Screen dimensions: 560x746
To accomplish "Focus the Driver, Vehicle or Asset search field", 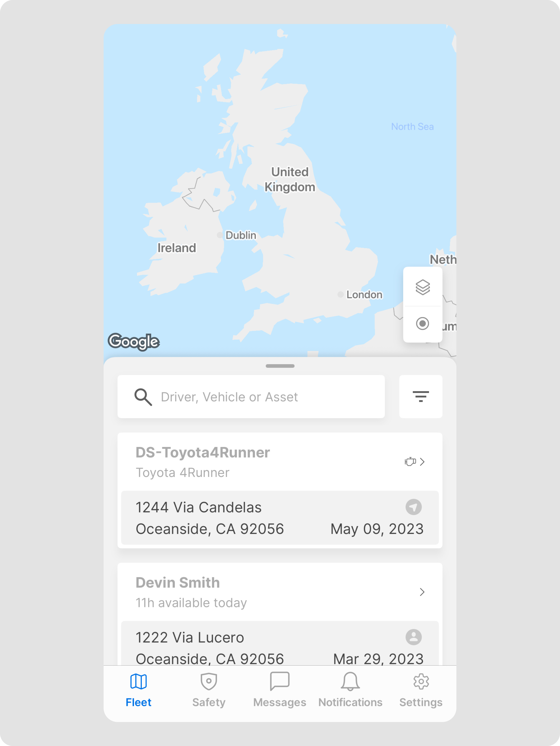I will coord(256,397).
